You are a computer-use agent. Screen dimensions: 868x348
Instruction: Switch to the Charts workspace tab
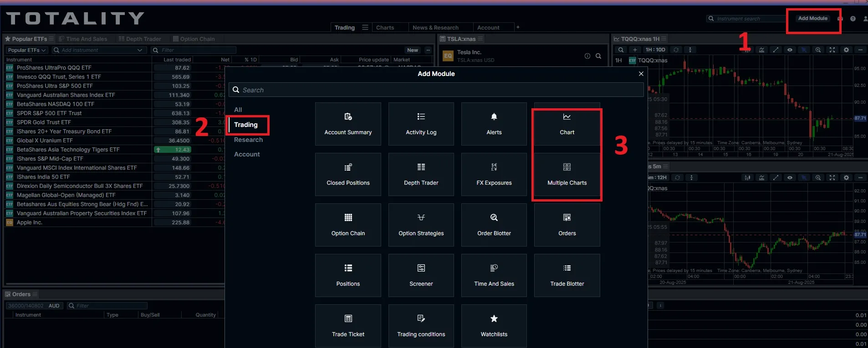tap(385, 28)
